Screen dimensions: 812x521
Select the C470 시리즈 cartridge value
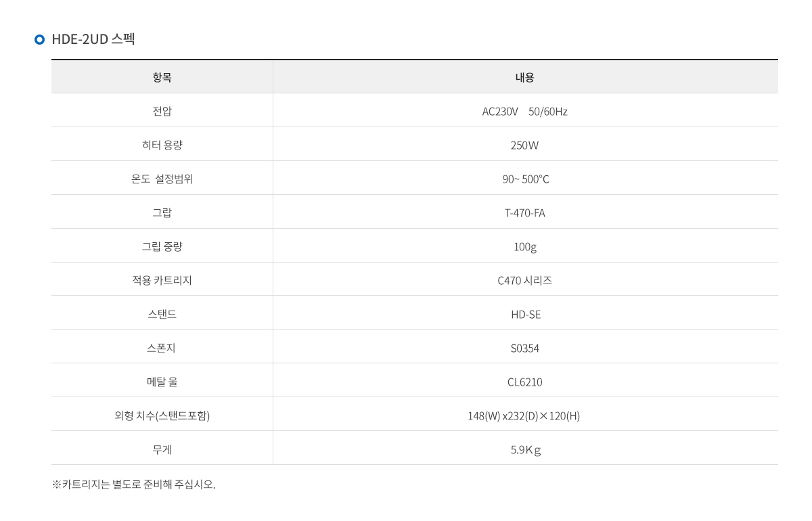(525, 280)
